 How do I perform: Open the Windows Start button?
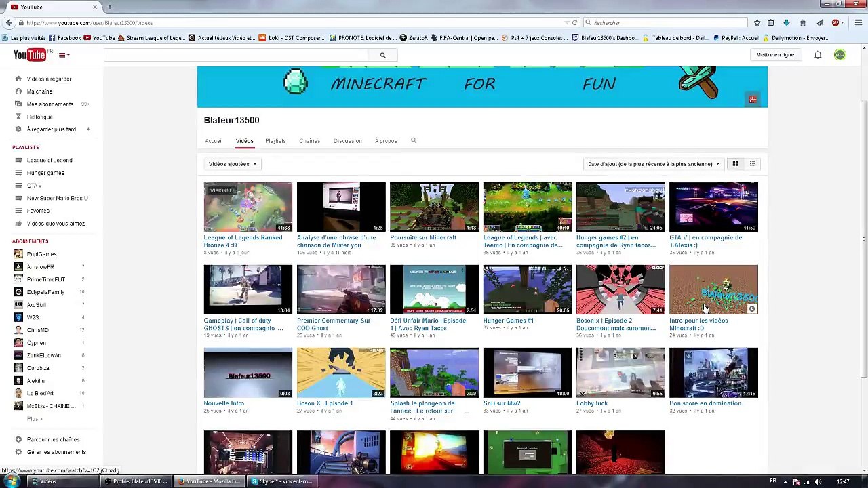click(12, 481)
